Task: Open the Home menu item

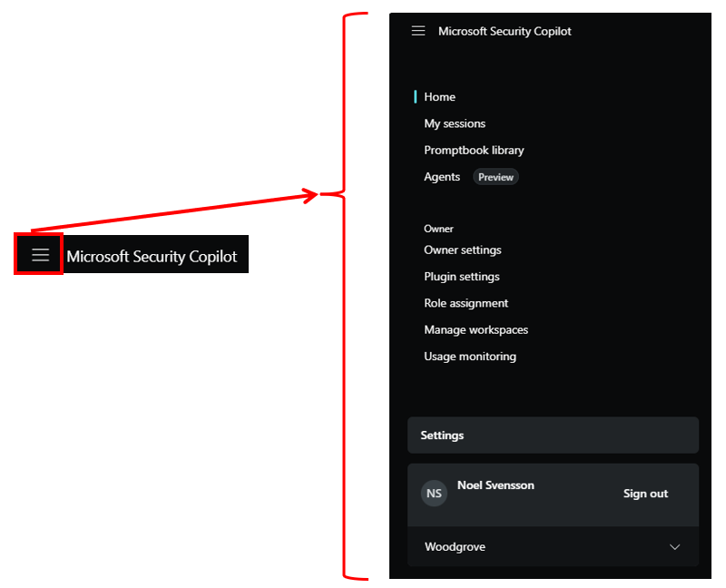Action: [x=439, y=97]
